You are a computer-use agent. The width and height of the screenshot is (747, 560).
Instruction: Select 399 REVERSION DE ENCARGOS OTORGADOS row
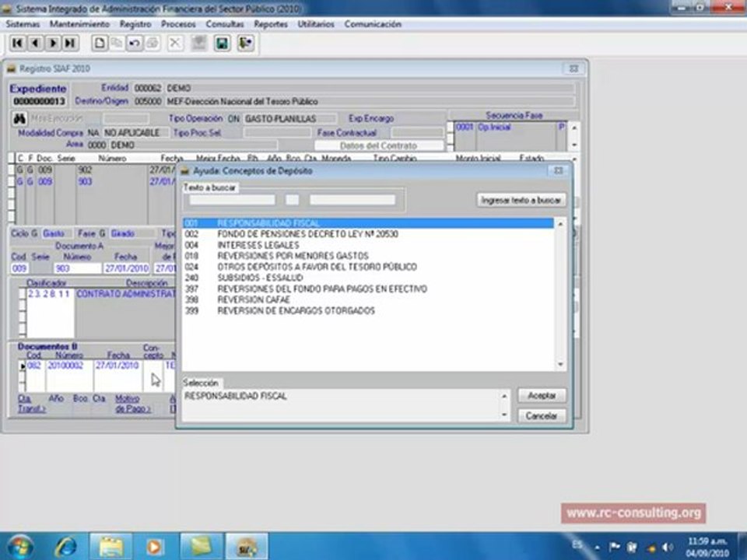point(368,310)
